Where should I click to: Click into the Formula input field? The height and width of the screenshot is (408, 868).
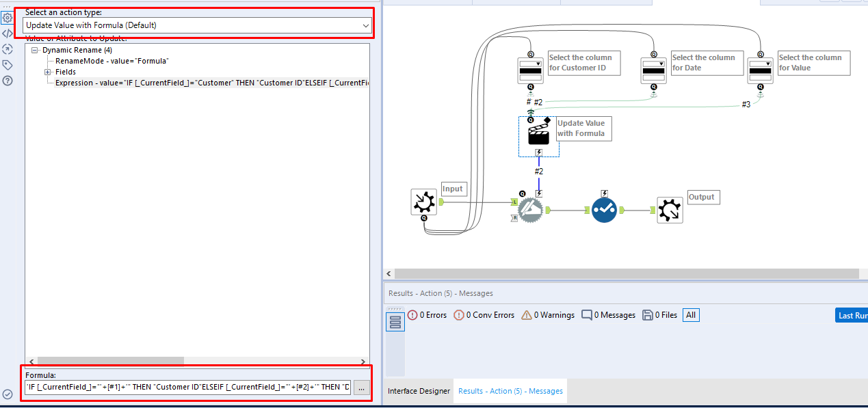point(187,387)
